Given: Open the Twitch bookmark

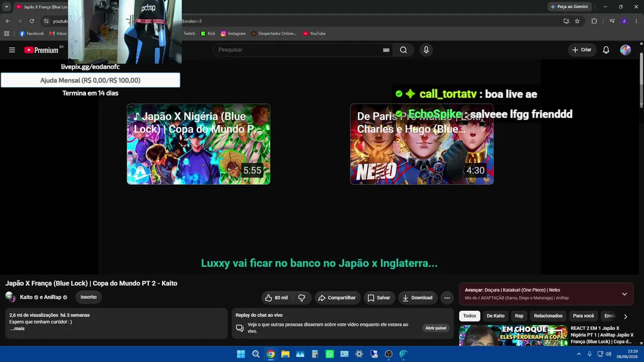Looking at the screenshot, I should (x=189, y=34).
